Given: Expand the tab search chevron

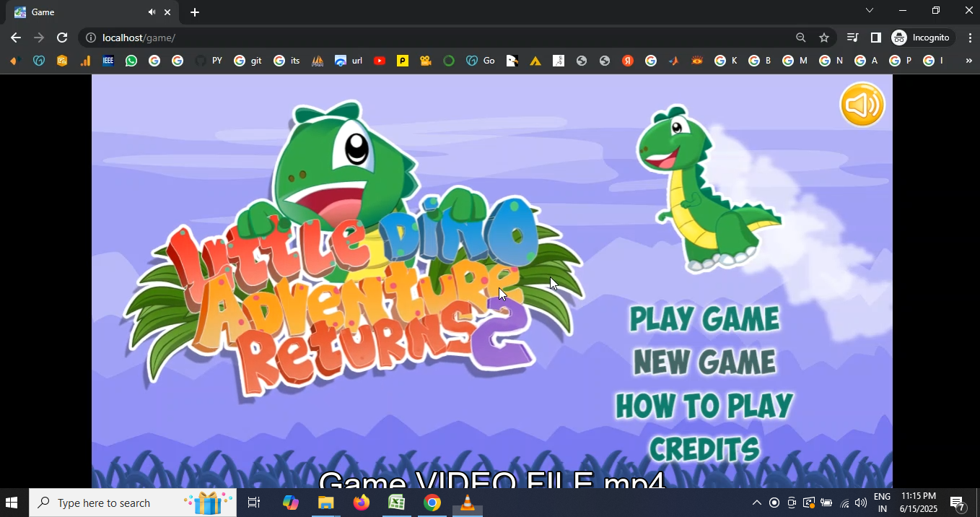Looking at the screenshot, I should pos(869,11).
